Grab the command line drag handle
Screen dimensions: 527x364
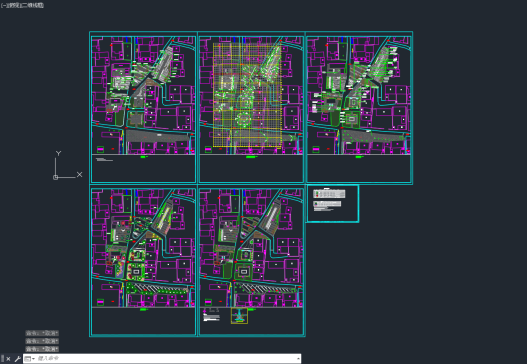tap(2, 359)
